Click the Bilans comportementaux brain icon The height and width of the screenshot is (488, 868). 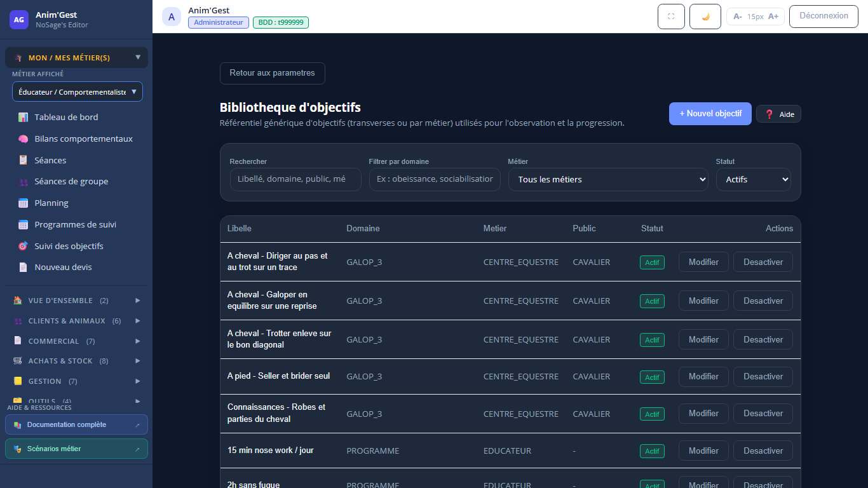pos(23,139)
